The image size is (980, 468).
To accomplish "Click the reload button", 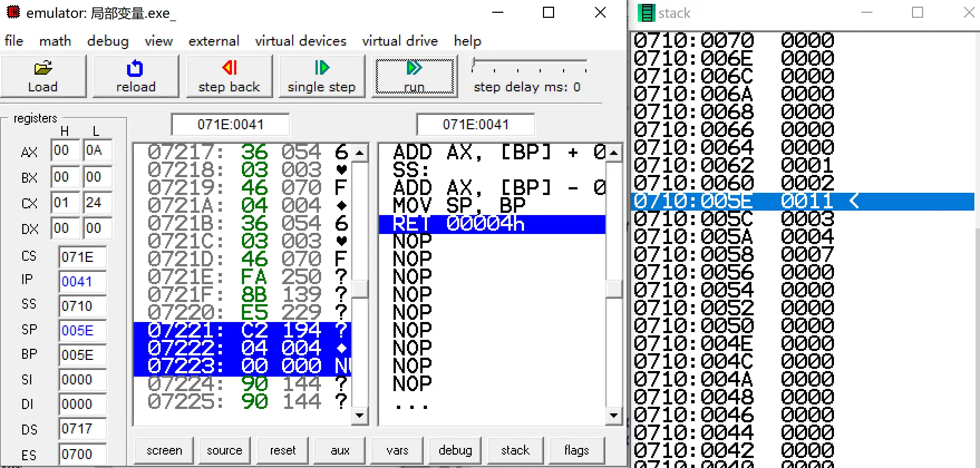I will (x=135, y=76).
